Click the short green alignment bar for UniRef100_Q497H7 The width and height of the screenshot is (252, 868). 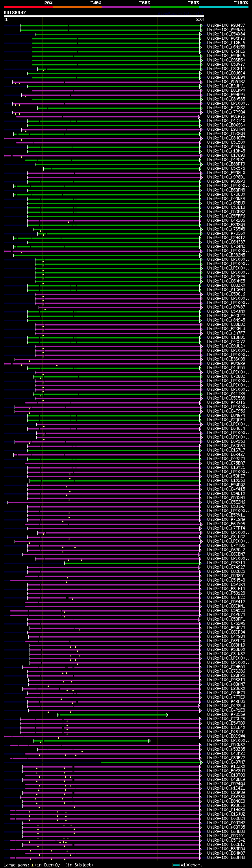click(x=151, y=762)
